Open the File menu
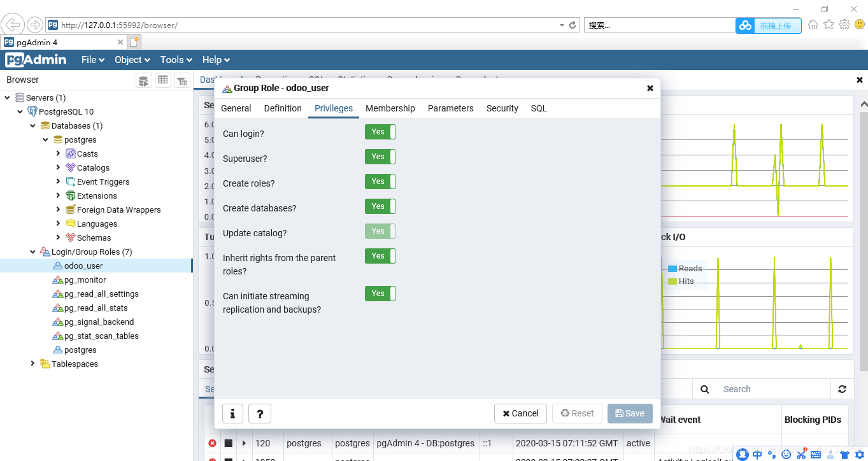The height and width of the screenshot is (461, 868). [x=93, y=60]
